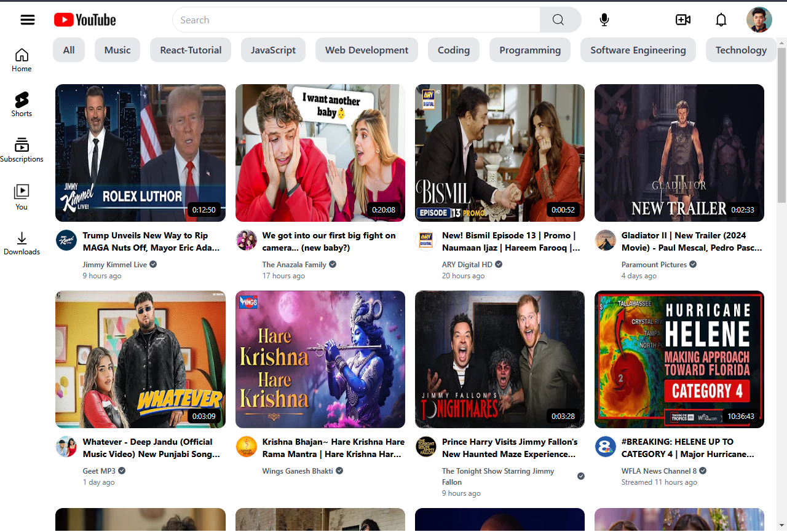Visit the Paramount Pictures channel name
Viewport: 787px width, 532px height.
pos(654,265)
